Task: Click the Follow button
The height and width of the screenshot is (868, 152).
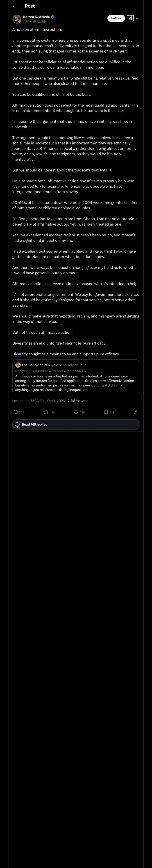Action: pos(116,18)
